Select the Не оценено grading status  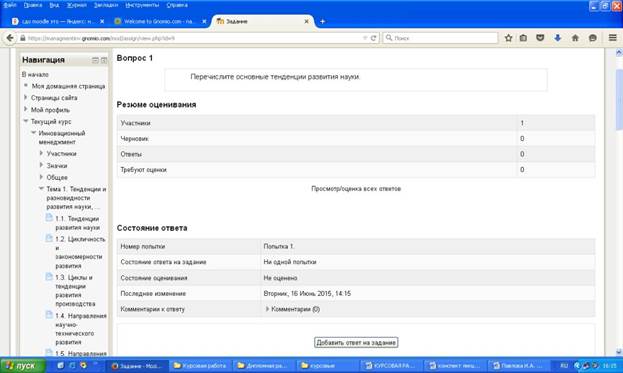[x=280, y=278]
